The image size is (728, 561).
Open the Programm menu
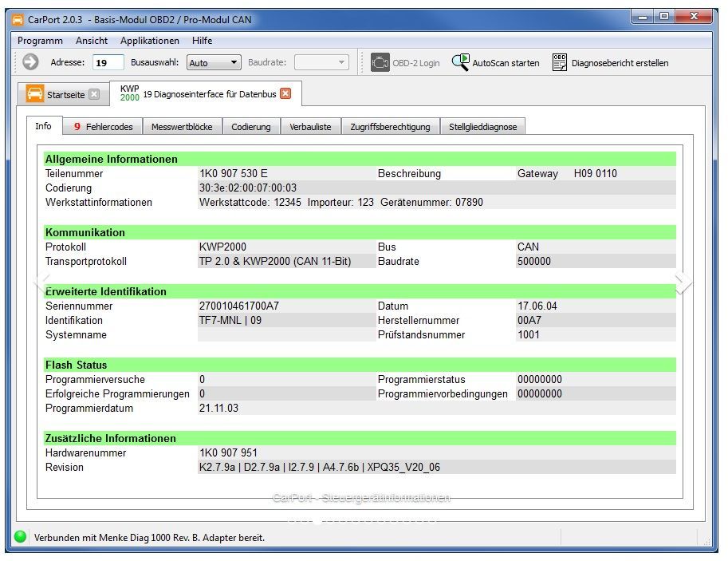click(40, 41)
